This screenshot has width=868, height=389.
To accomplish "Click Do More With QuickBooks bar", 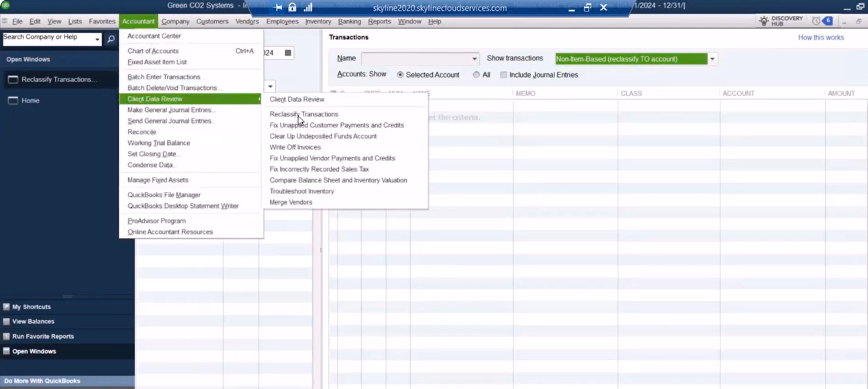I will click(x=42, y=381).
